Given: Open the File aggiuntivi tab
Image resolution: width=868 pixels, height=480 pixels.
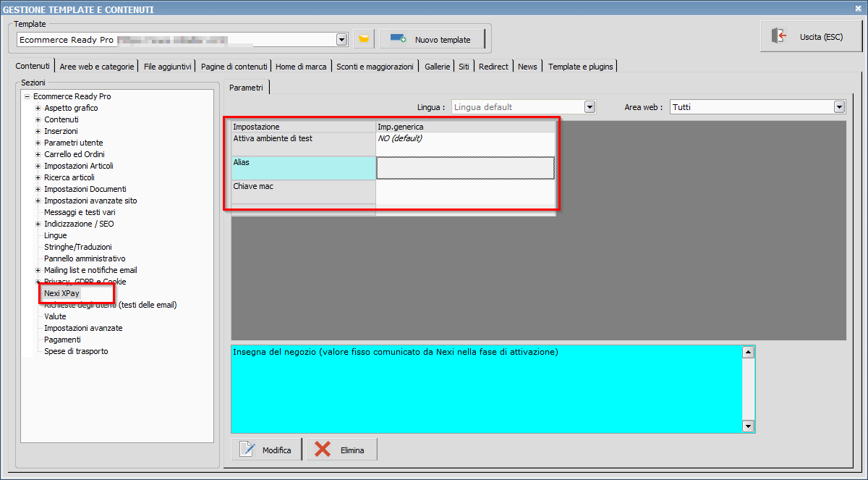Looking at the screenshot, I should [x=168, y=67].
